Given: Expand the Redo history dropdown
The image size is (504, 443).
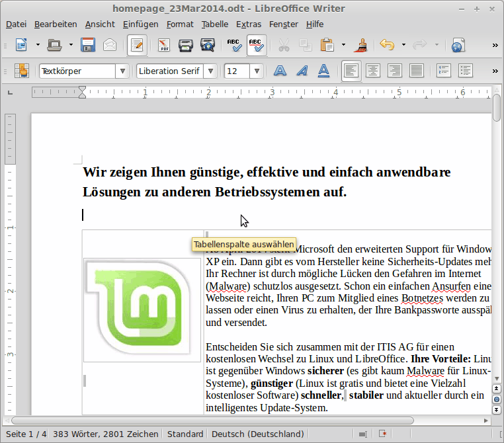Looking at the screenshot, I should coord(437,45).
